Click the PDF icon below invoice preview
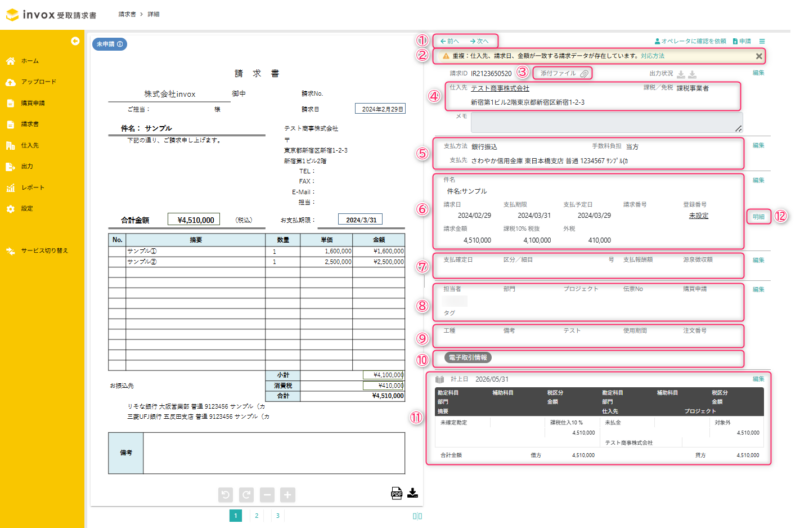This screenshot has width=800, height=528. [x=396, y=493]
